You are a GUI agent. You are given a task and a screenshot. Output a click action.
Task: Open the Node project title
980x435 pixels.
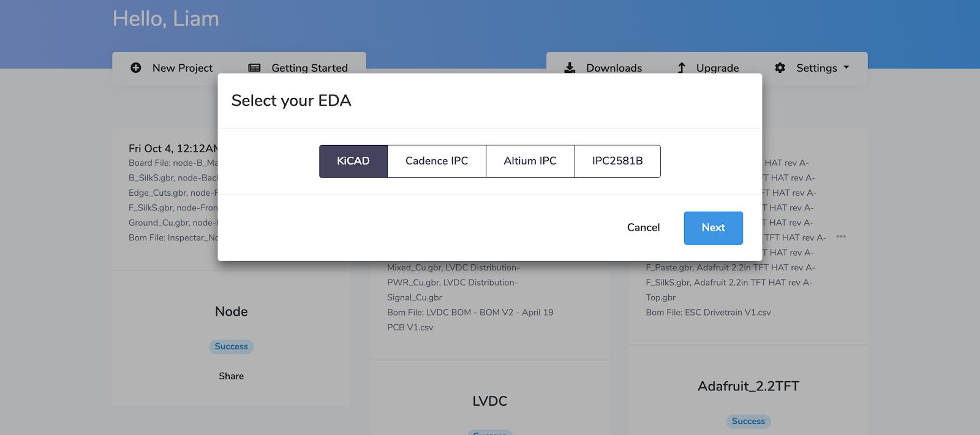pyautogui.click(x=231, y=311)
